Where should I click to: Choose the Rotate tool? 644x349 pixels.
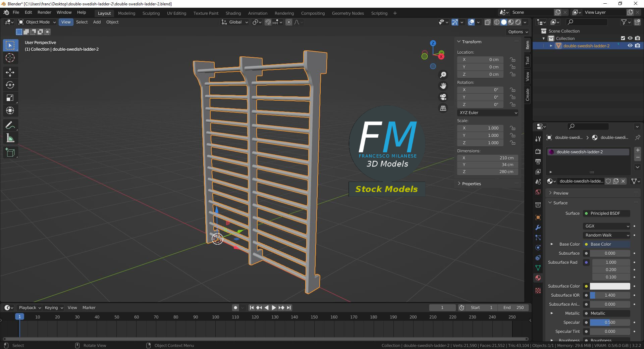click(x=10, y=85)
